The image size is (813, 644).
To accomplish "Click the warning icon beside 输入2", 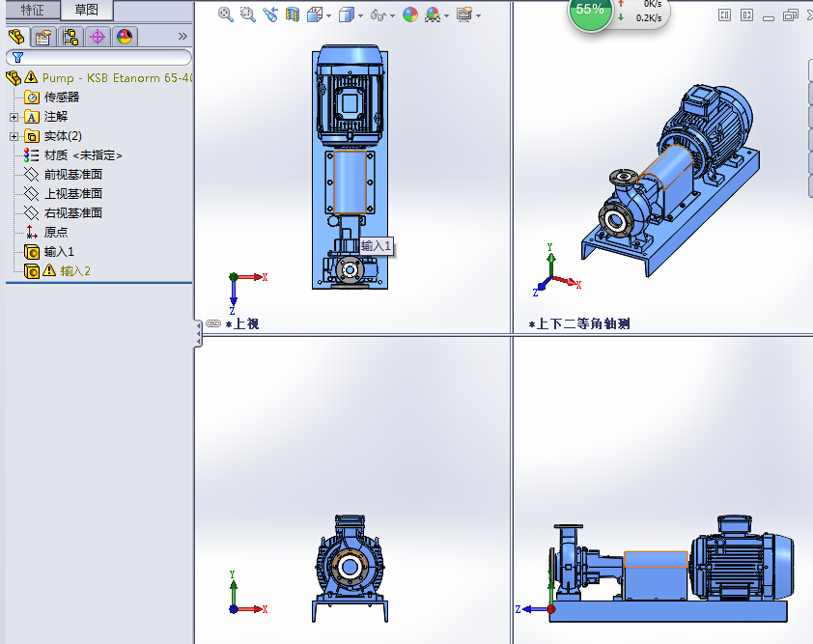I will [x=49, y=270].
